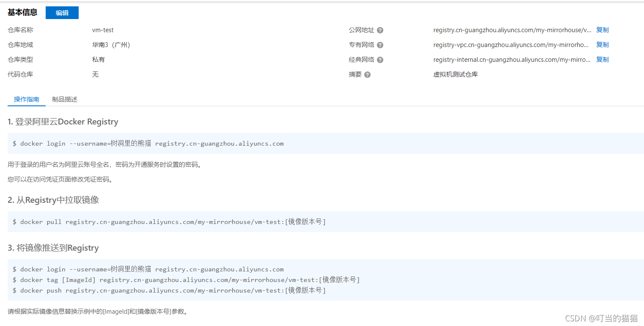This screenshot has width=644, height=326.
Task: Show the help tooltip icon for 经典网络
Action: [x=380, y=60]
